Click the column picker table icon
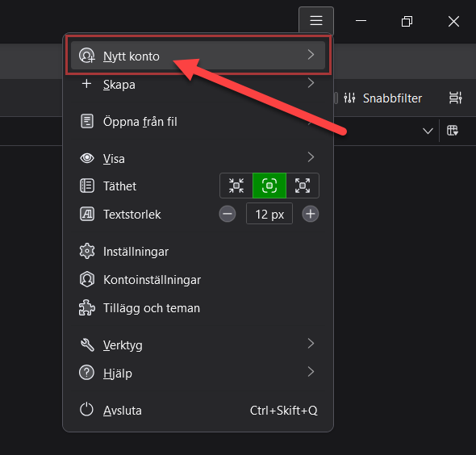 (453, 131)
